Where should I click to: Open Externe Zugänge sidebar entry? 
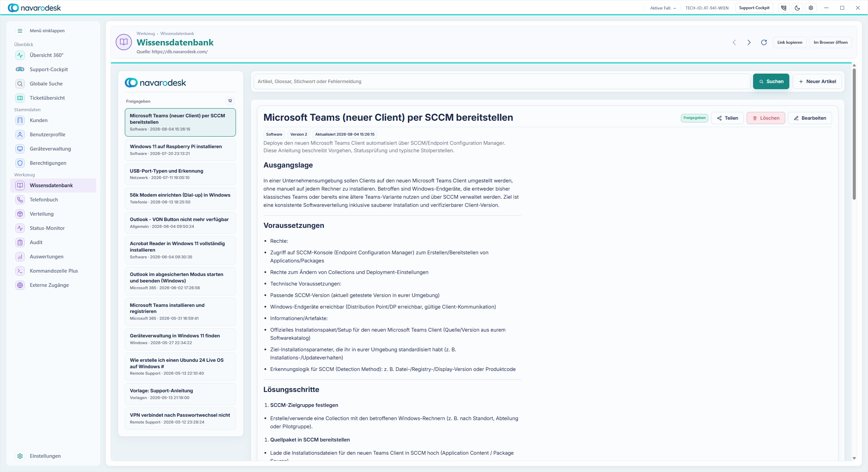click(53, 285)
